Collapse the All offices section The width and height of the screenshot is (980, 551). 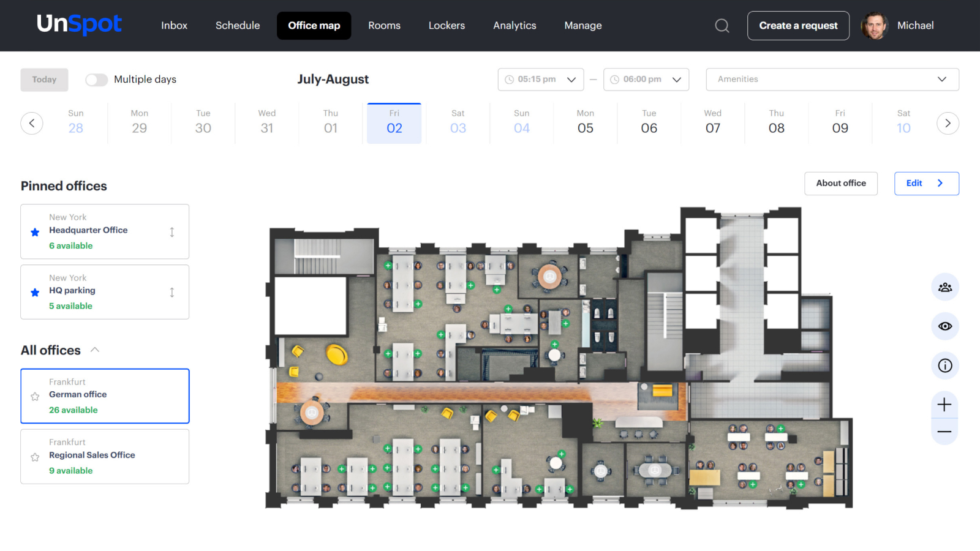95,350
